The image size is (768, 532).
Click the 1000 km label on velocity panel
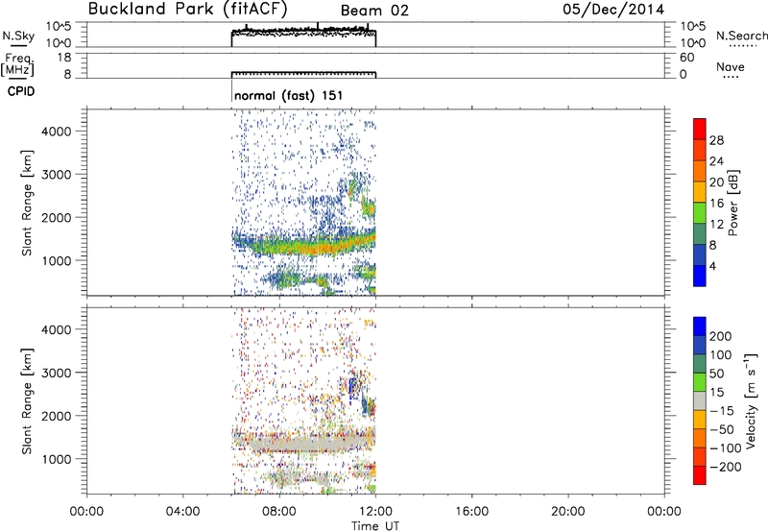(x=57, y=459)
